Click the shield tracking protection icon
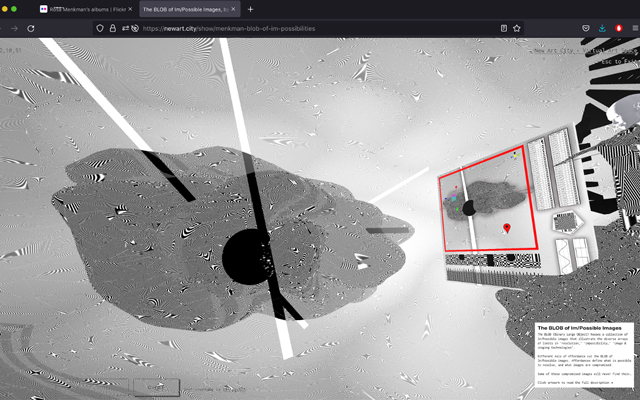This screenshot has height=400, width=640. tap(99, 28)
